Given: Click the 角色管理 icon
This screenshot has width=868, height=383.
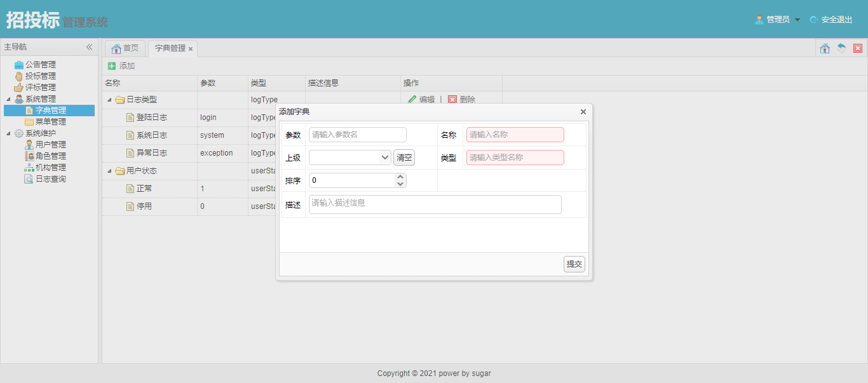Looking at the screenshot, I should click(x=29, y=156).
